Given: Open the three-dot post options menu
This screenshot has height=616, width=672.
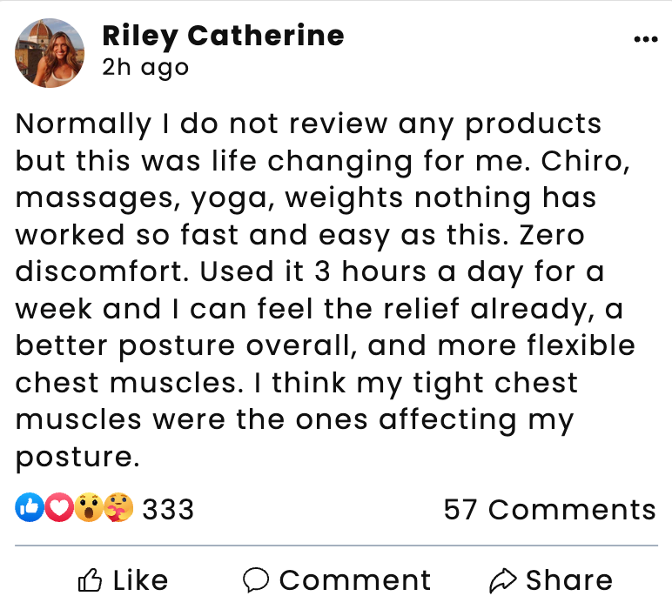Looking at the screenshot, I should point(646,39).
